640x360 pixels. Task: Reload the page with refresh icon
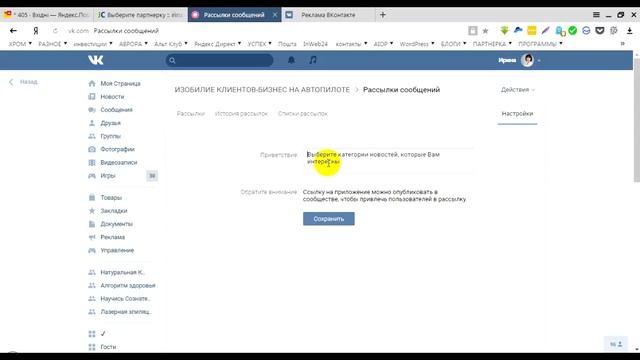pyautogui.click(x=55, y=31)
